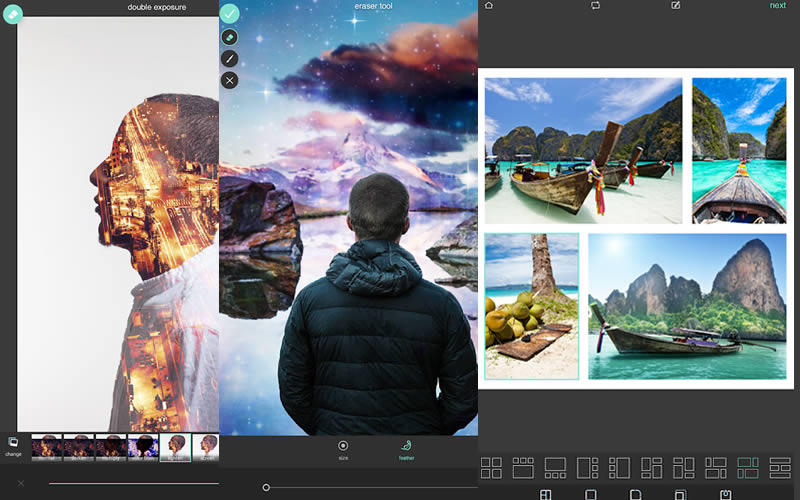Select the coconuts and palm collage photo
This screenshot has height=500, width=800.
pos(532,306)
